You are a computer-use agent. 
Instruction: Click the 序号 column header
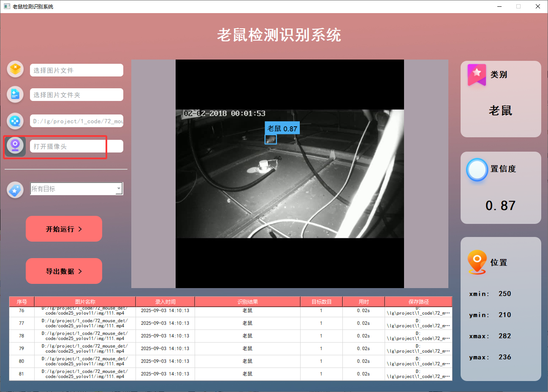coord(22,302)
